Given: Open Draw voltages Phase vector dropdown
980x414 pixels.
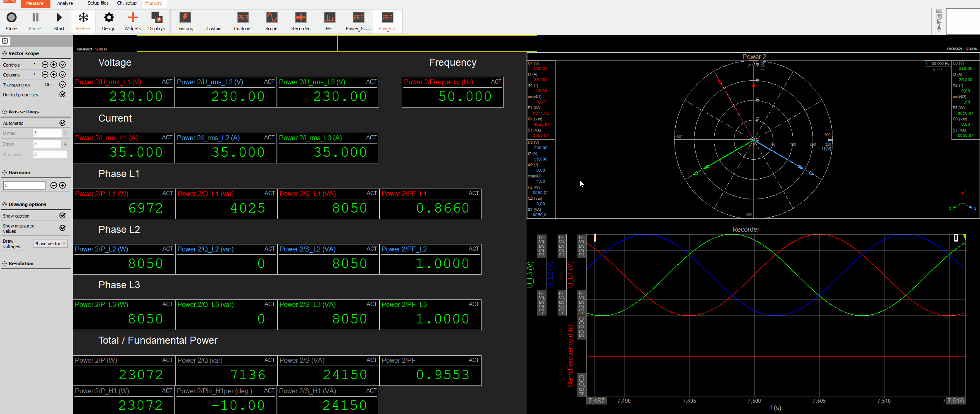Looking at the screenshot, I should click(x=50, y=244).
